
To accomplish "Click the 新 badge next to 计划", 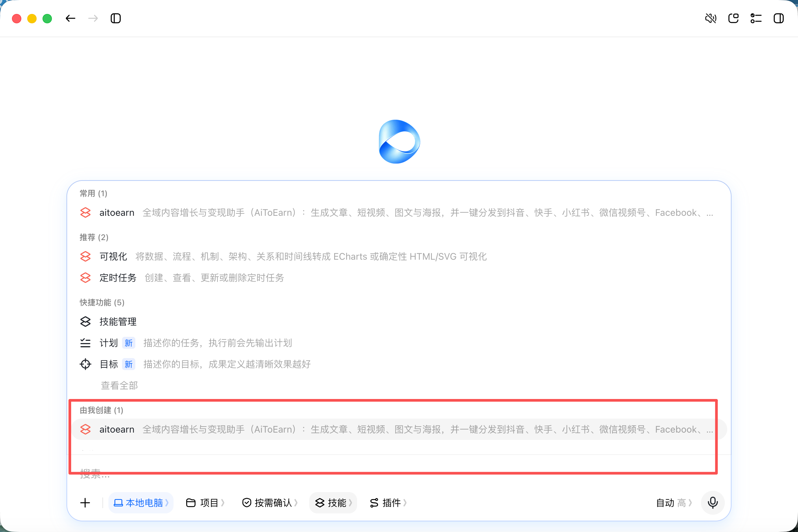I will click(129, 343).
